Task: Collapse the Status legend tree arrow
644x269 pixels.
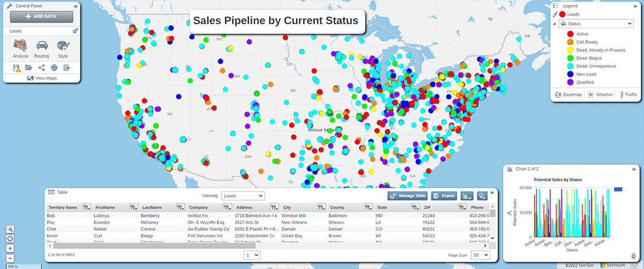Action: pyautogui.click(x=555, y=24)
